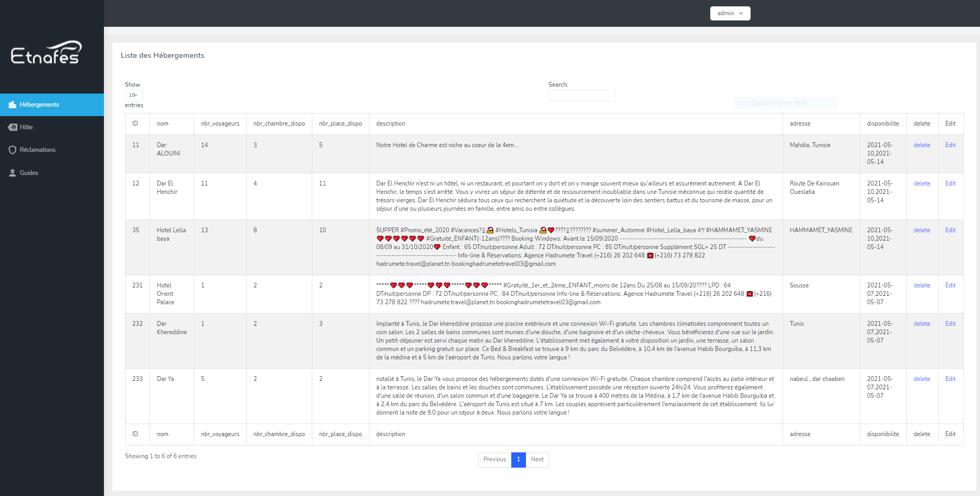Click the Etnafes logo
Image resolution: width=980 pixels, height=496 pixels.
46,53
